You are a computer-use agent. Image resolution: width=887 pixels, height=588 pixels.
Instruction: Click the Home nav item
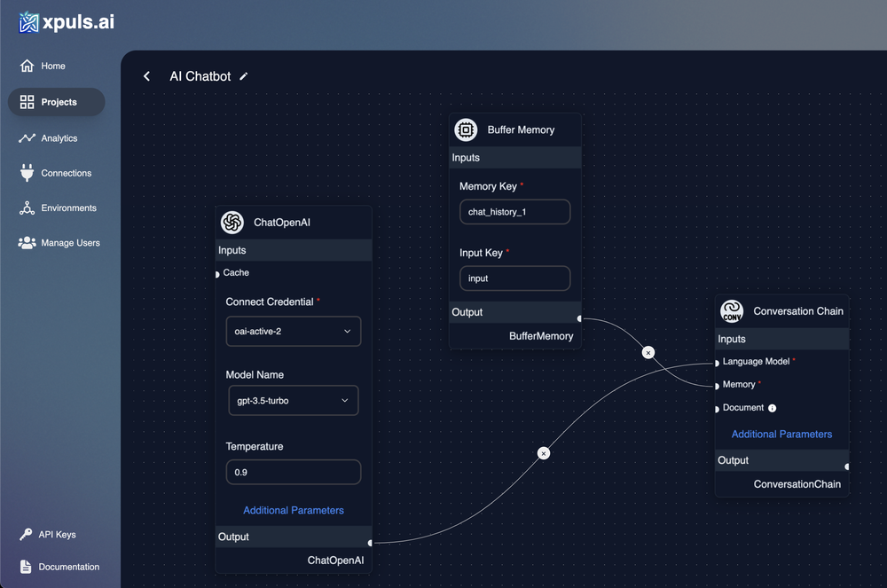(51, 66)
